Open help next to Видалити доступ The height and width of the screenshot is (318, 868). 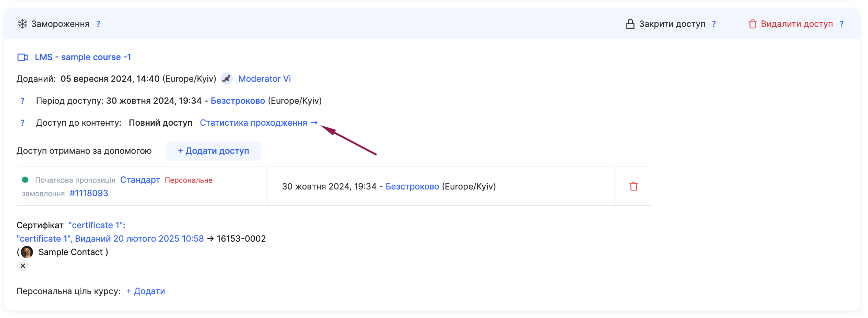(x=842, y=24)
